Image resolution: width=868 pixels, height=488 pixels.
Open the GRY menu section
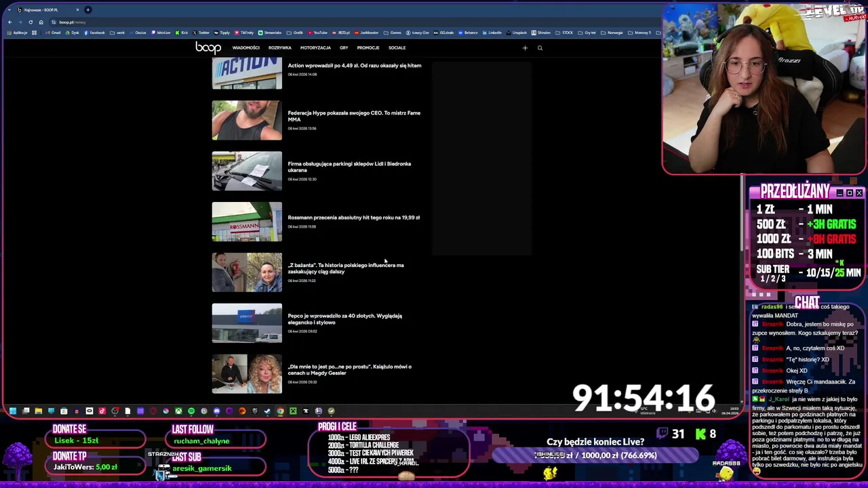pos(344,48)
